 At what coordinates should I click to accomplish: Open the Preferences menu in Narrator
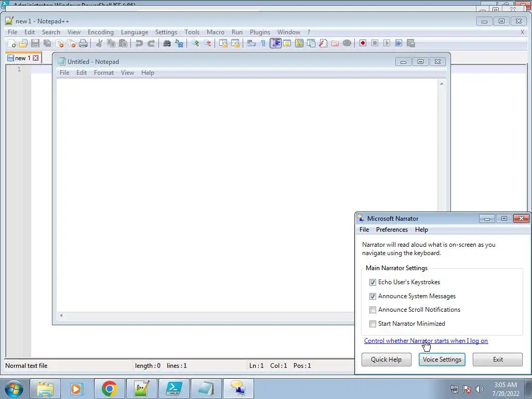point(392,230)
